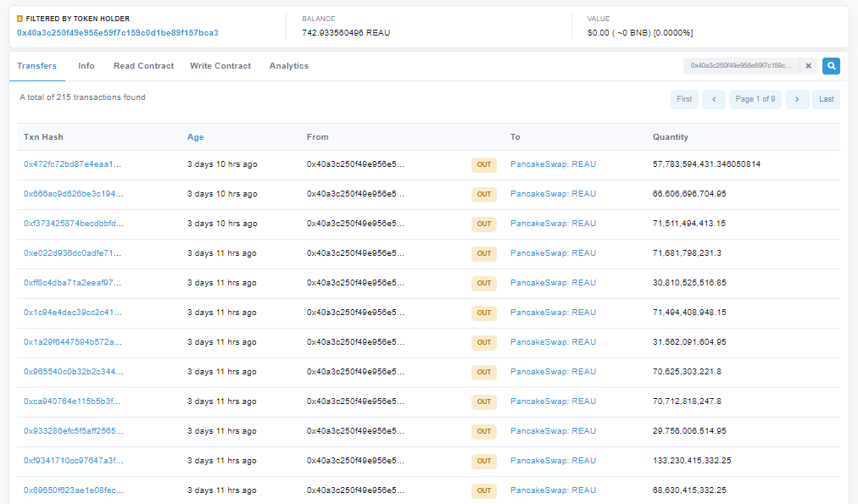
Task: Open the token holder address link
Action: [x=118, y=33]
